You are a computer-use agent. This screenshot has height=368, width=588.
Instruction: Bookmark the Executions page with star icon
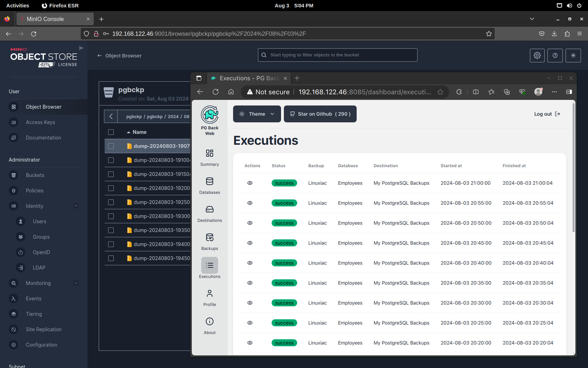440,92
